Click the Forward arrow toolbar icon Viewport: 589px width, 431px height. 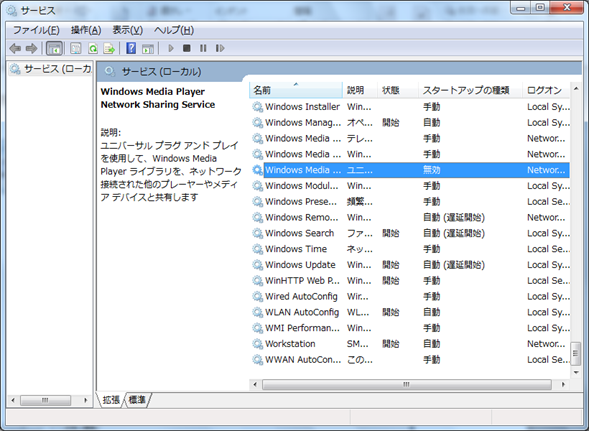point(31,48)
